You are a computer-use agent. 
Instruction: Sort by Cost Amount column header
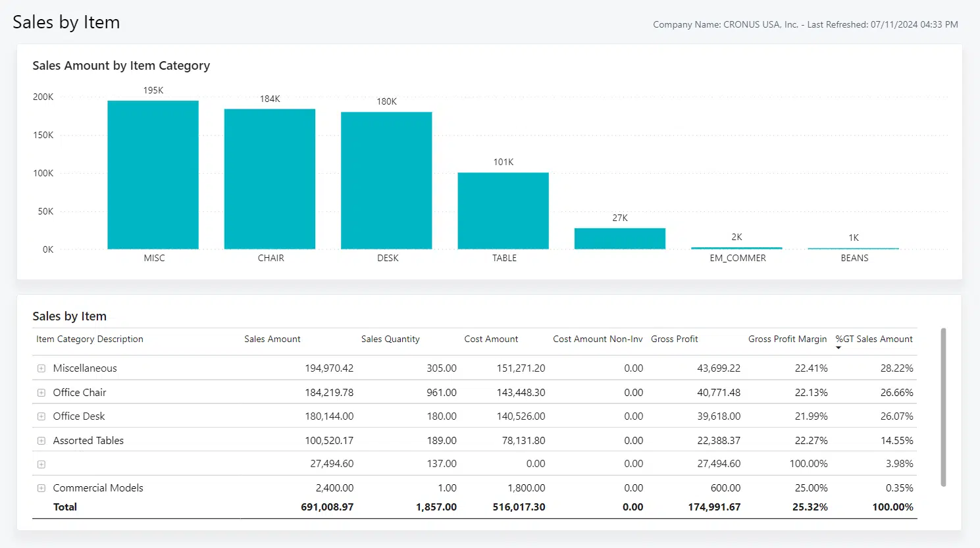coord(491,339)
